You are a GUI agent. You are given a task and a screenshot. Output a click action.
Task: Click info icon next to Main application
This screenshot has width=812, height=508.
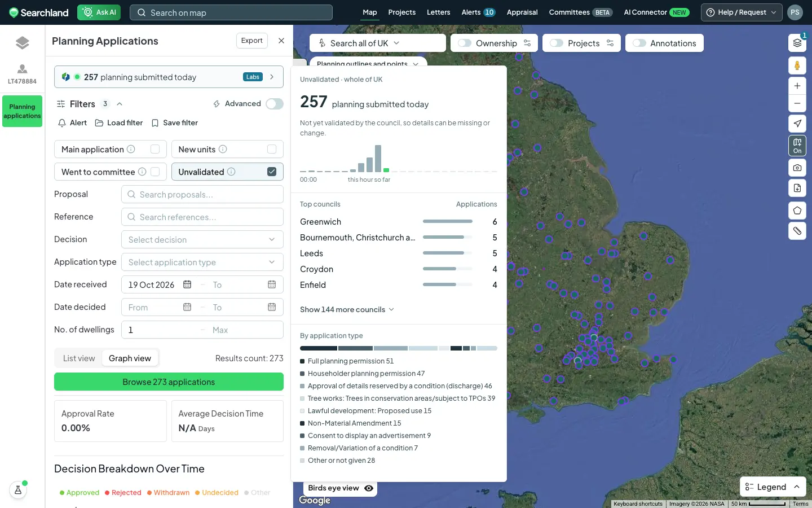[131, 149]
